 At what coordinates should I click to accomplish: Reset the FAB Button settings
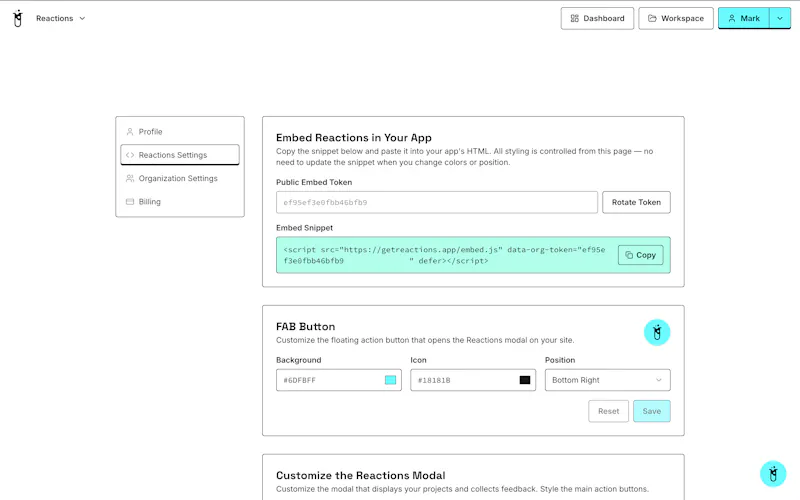(608, 411)
